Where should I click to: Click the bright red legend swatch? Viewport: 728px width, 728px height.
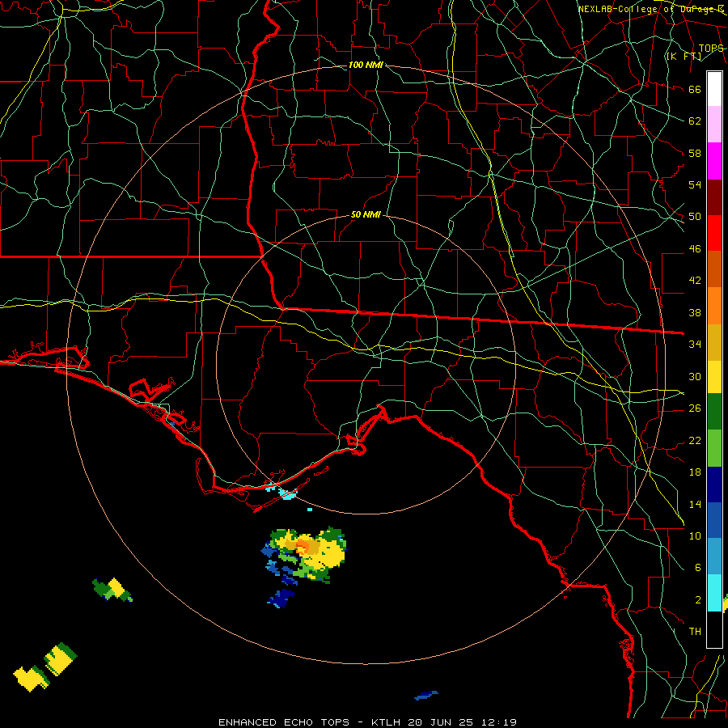coord(714,233)
